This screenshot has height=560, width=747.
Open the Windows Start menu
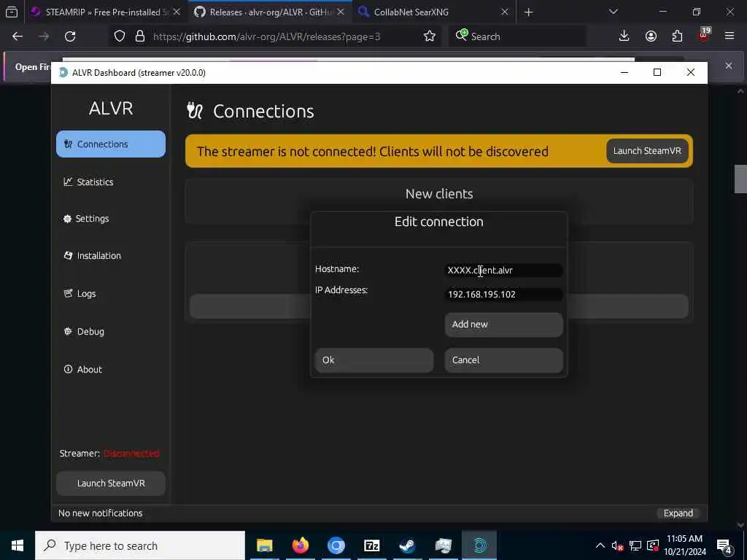[18, 545]
